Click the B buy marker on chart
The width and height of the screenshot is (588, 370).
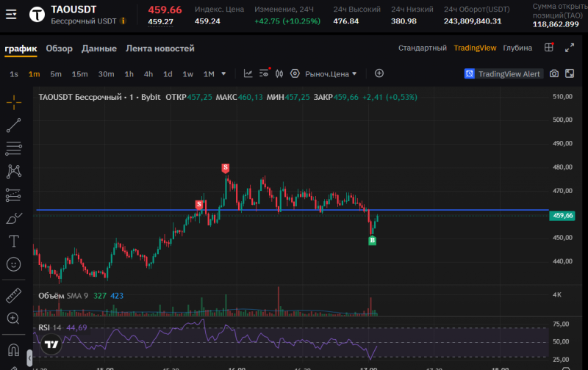(x=373, y=240)
